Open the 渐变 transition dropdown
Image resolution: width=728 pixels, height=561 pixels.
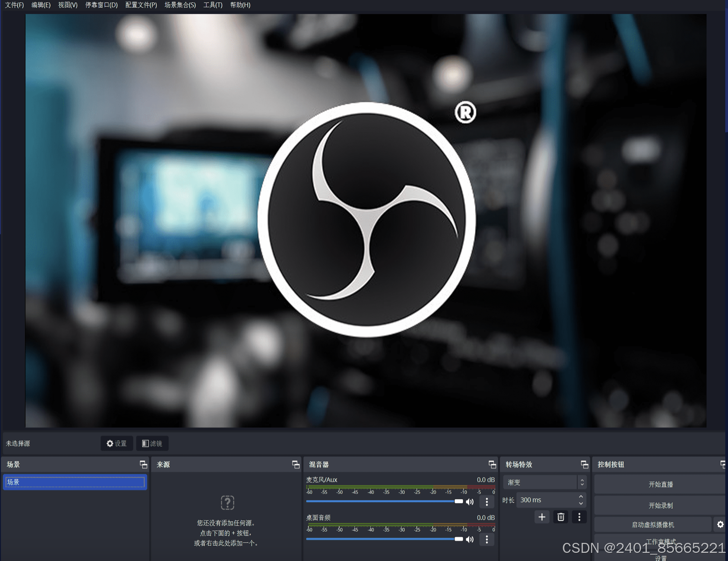(545, 482)
